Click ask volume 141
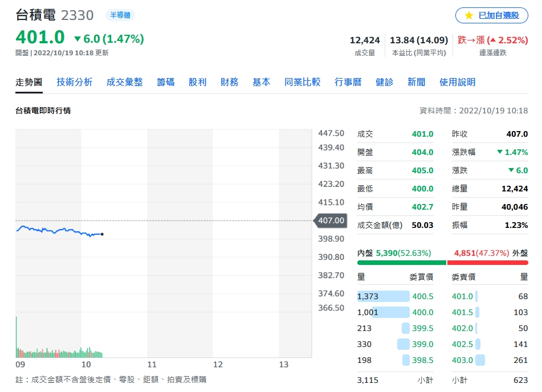The image size is (542, 392). tap(520, 344)
